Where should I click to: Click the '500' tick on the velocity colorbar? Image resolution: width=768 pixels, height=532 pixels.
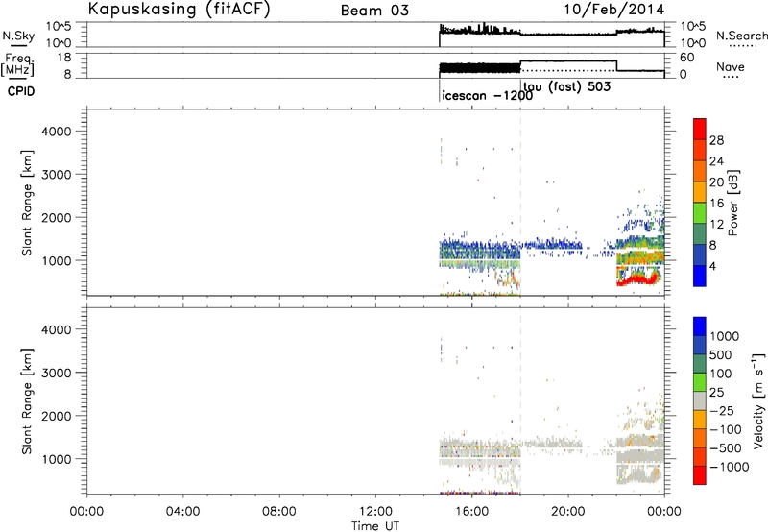[x=720, y=354]
